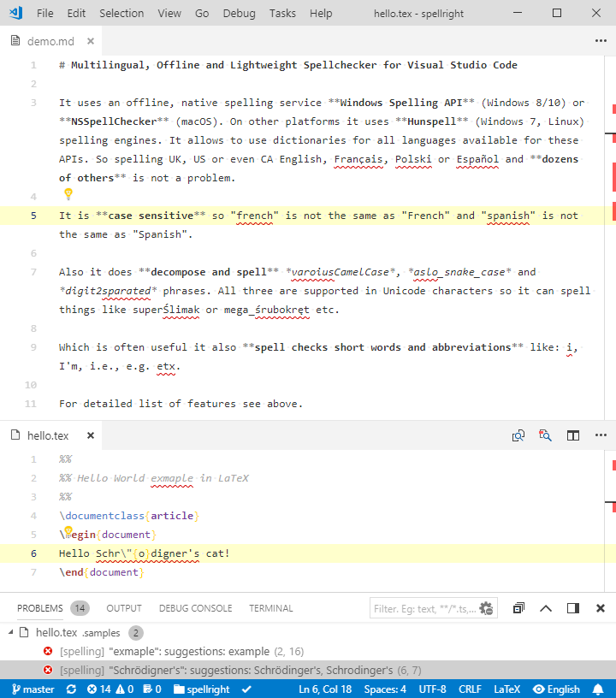616x698 pixels.
Task: Switch to the DEBUG CONSOLE panel tab
Action: point(195,608)
